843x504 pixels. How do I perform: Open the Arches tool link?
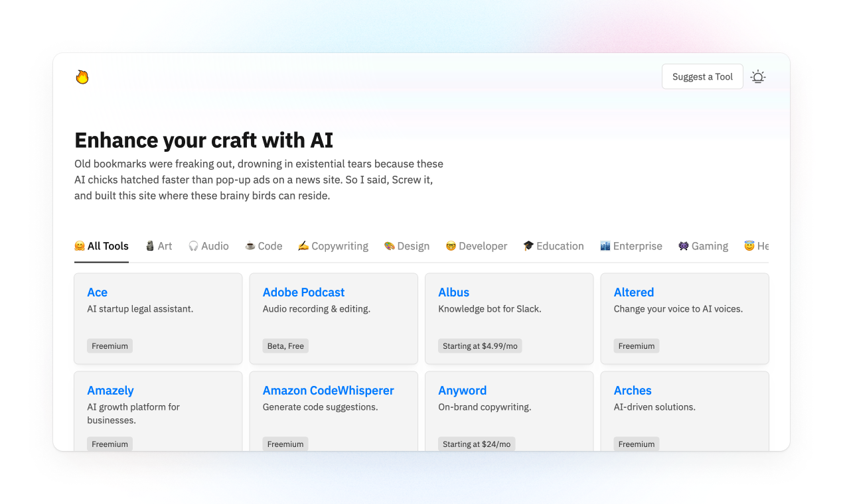[x=633, y=391]
